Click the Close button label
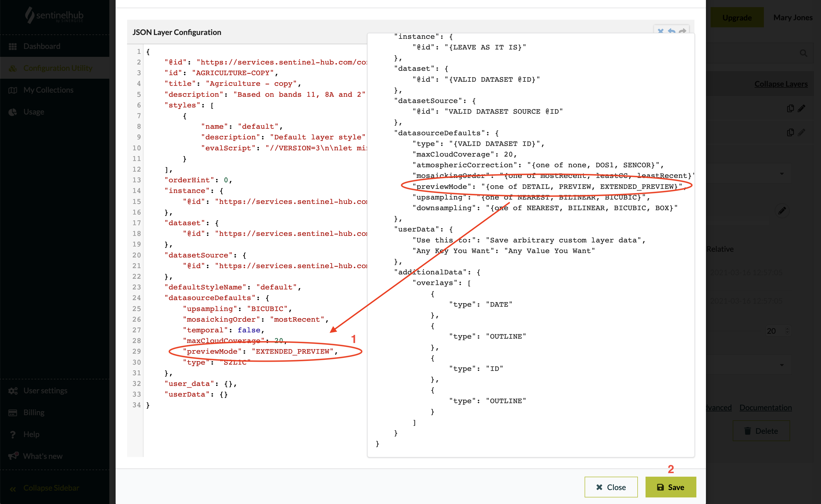 pyautogui.click(x=616, y=487)
